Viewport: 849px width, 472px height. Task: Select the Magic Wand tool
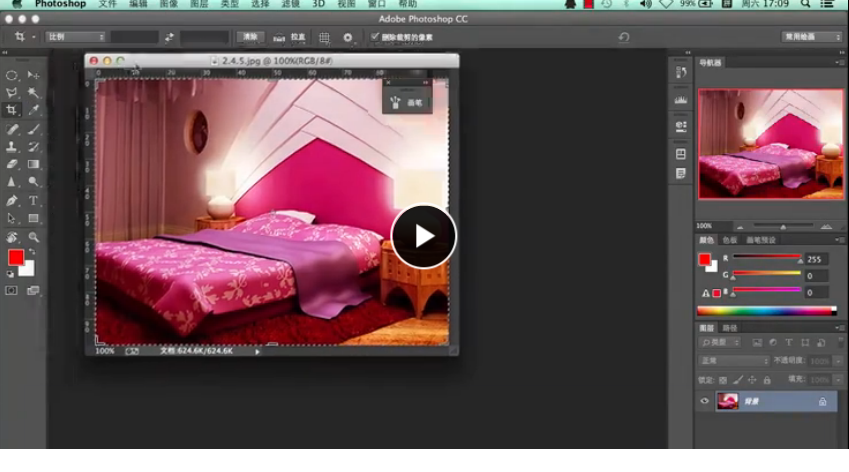tap(34, 93)
